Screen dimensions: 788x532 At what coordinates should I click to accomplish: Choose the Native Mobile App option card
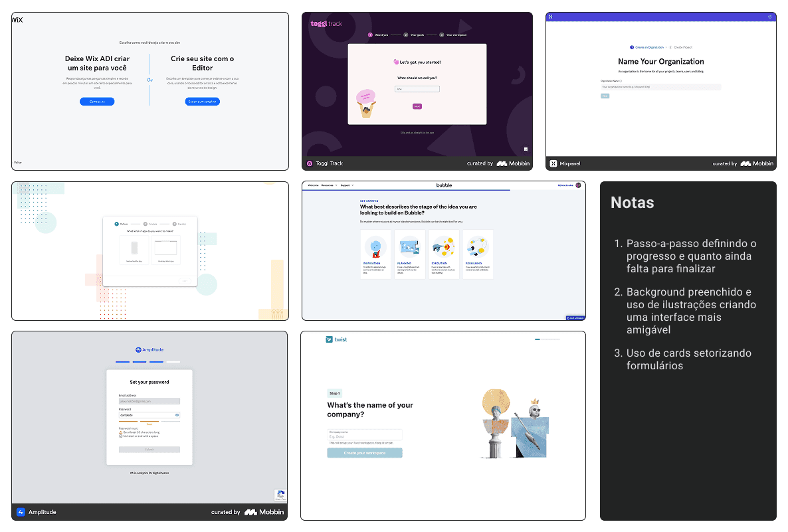point(134,249)
